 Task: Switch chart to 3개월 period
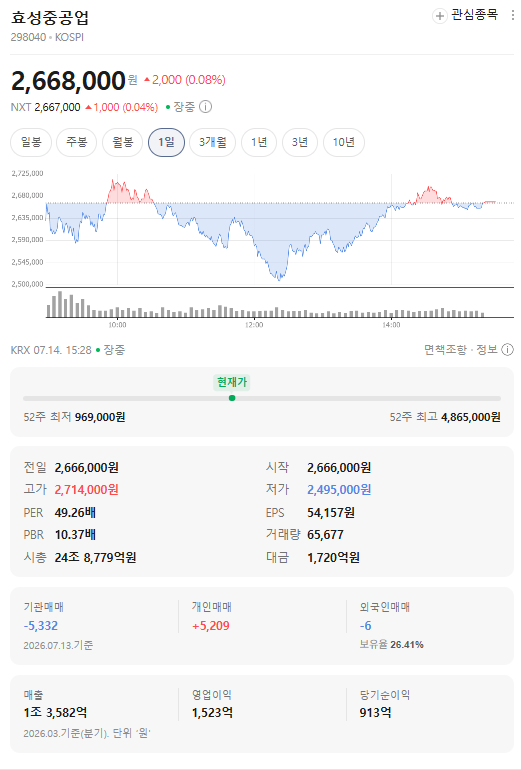213,142
